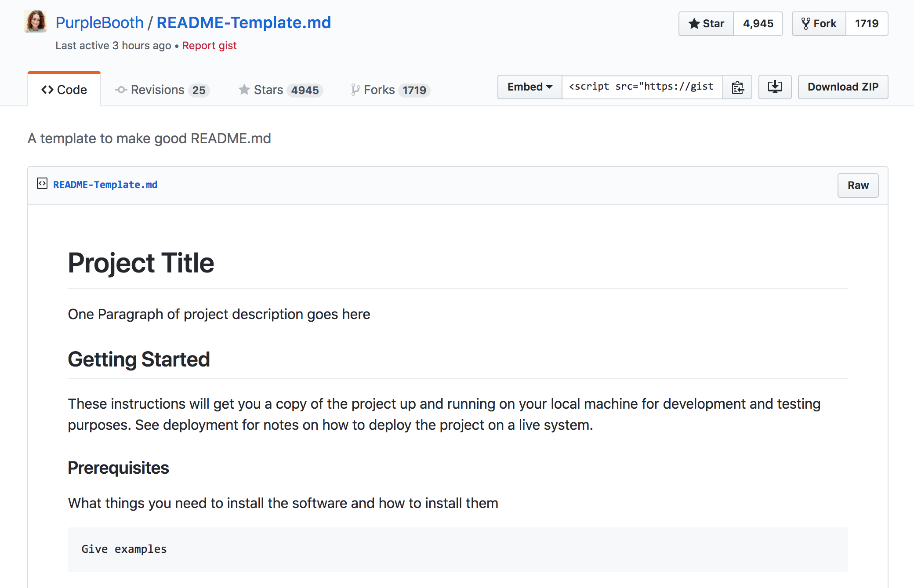This screenshot has height=588, width=914.
Task: Fork this gist
Action: [x=819, y=24]
